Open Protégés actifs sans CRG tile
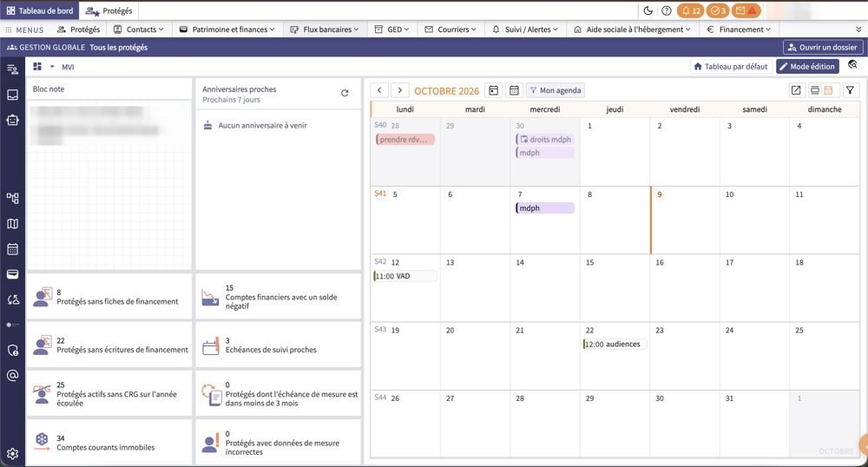 coord(109,394)
